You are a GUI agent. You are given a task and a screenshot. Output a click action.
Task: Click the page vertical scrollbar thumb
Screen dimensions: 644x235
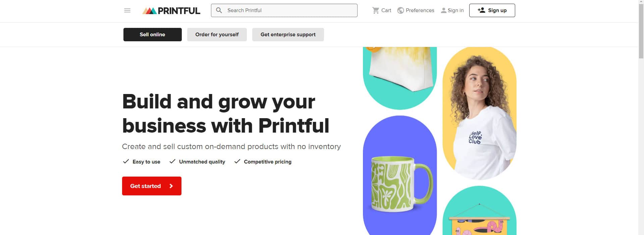tap(641, 30)
